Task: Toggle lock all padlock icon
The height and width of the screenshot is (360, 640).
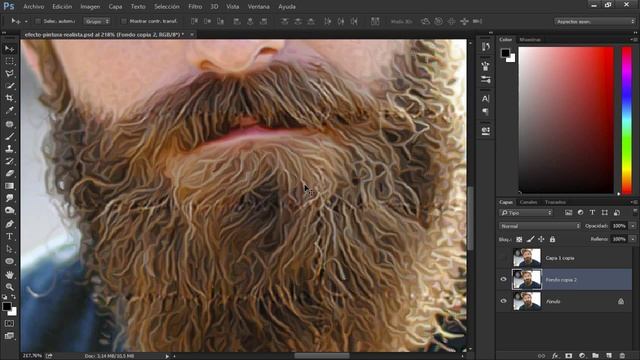Action: click(x=552, y=239)
